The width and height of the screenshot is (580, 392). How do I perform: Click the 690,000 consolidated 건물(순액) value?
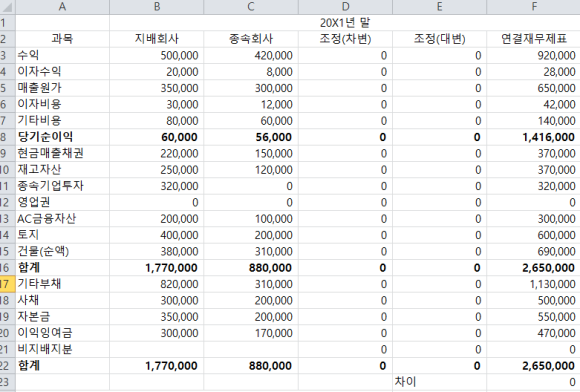[533, 251]
